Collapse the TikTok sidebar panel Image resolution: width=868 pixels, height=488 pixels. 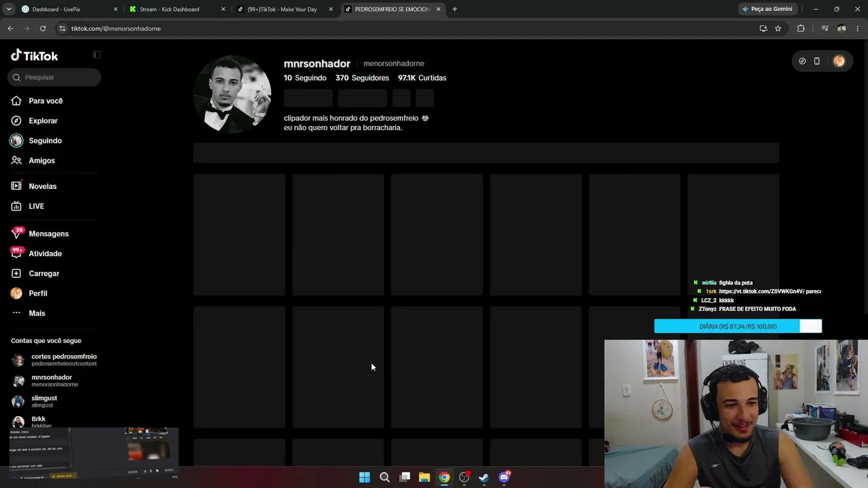(96, 55)
